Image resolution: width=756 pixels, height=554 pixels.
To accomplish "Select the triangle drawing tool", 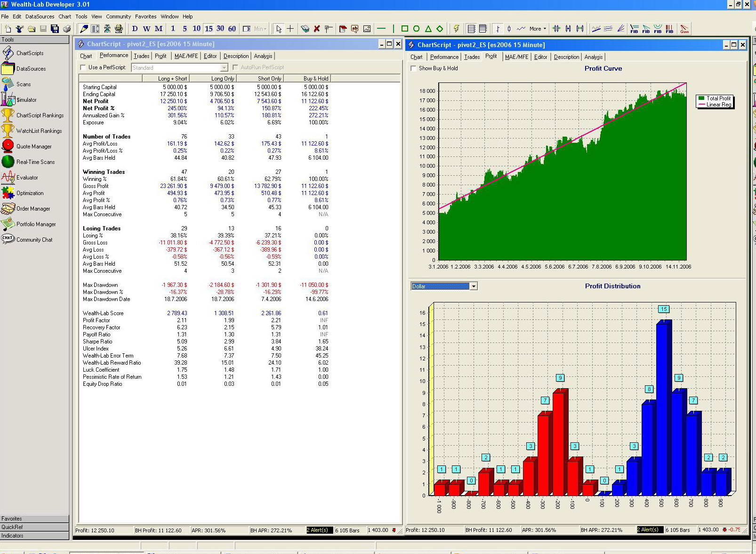I will pos(428,29).
